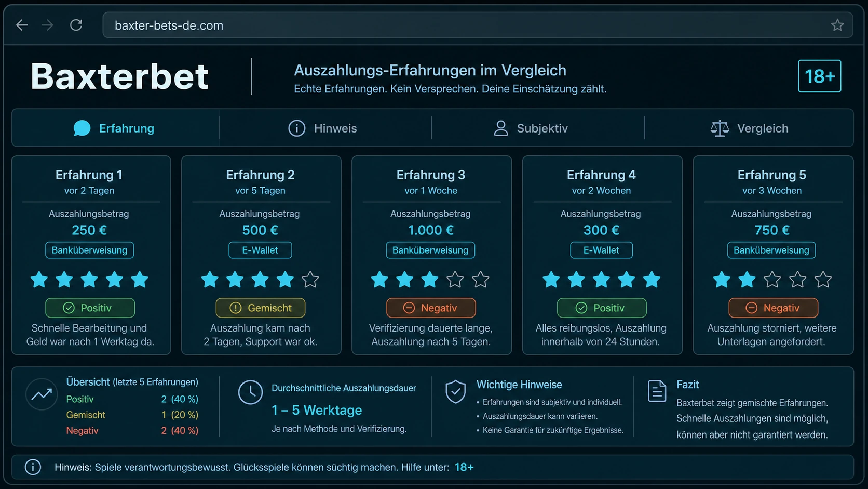Click the Auszahlungs-Erfahrungen im Vergleich headline

point(430,70)
